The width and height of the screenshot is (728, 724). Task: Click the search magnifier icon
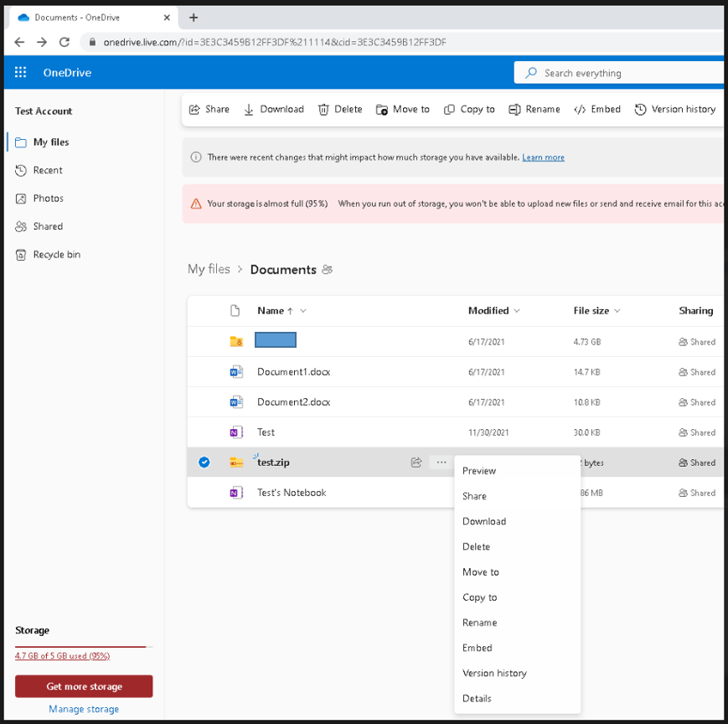pos(530,73)
